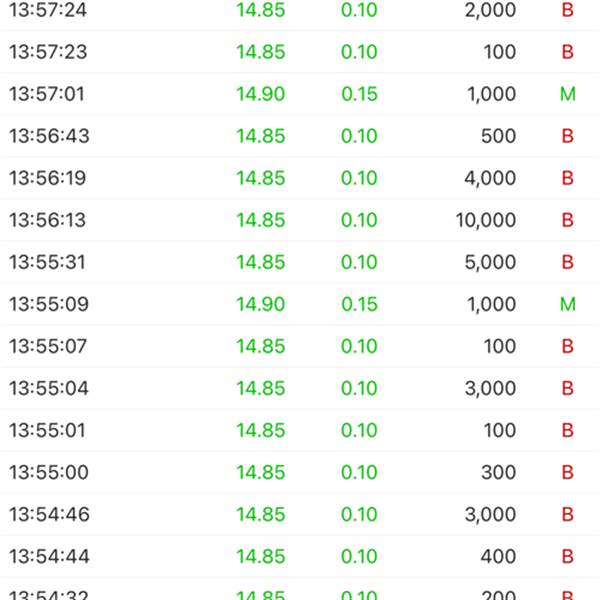This screenshot has width=600, height=600.
Task: Choose the 13:55:04 trade of 3,000 shares
Action: 300,388
